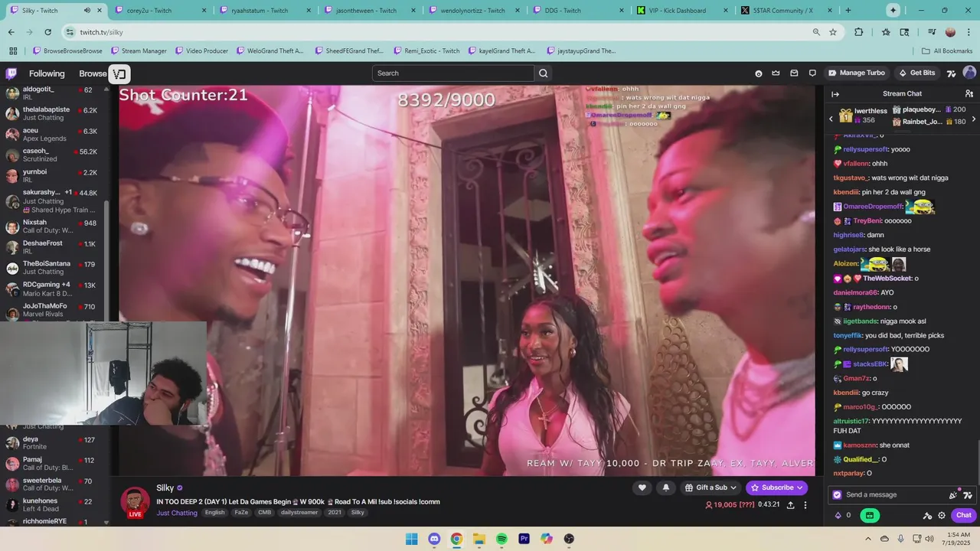Open the Just Chatting category link

click(x=177, y=513)
